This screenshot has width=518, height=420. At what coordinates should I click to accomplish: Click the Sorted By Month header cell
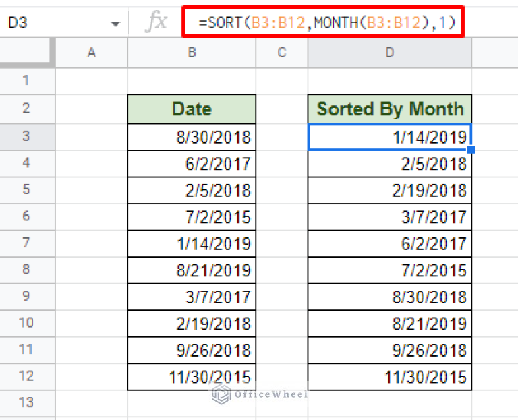pos(390,109)
